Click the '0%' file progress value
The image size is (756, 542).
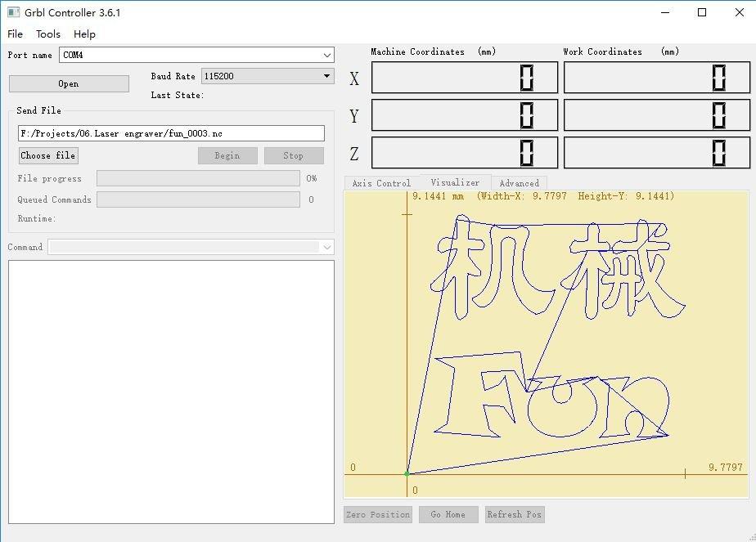pos(312,179)
